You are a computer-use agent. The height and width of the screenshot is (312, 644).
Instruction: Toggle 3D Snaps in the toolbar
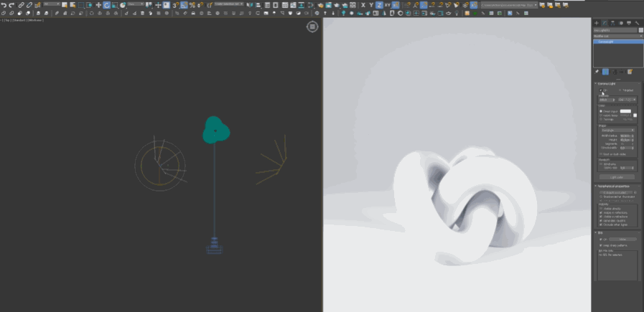coord(175,5)
